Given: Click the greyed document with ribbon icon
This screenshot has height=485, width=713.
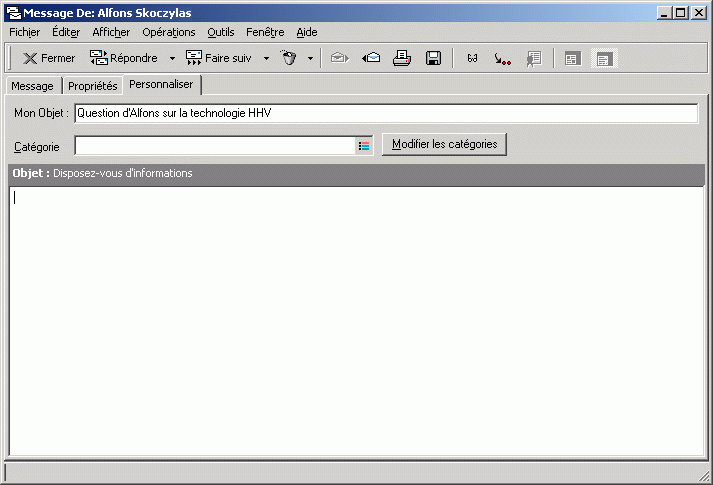Looking at the screenshot, I should coord(534,59).
